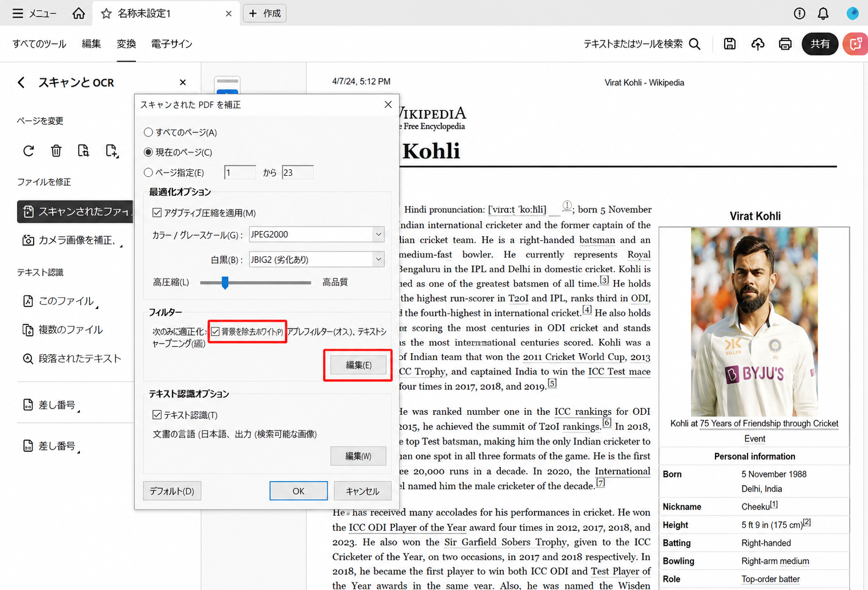Select 現在のページ radio button
868x590 pixels.
148,152
